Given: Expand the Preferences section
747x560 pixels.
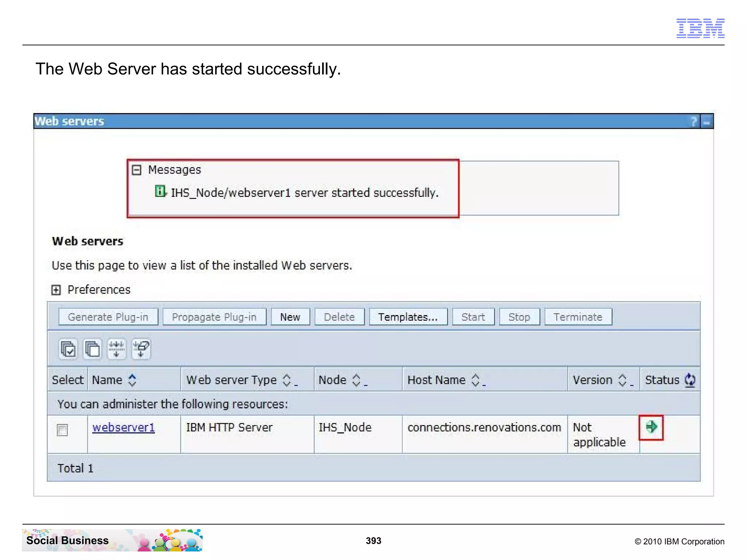Looking at the screenshot, I should tap(56, 290).
